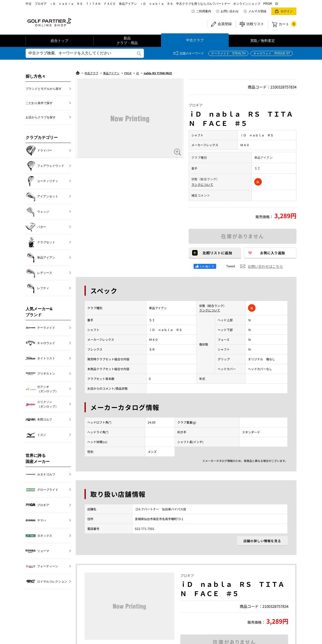Click 単品アイアン breadcrumb link
This screenshot has width=322, height=644.
[x=111, y=73]
